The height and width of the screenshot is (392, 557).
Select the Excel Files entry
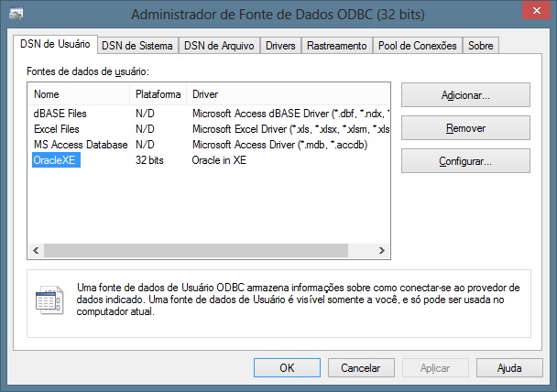[58, 129]
